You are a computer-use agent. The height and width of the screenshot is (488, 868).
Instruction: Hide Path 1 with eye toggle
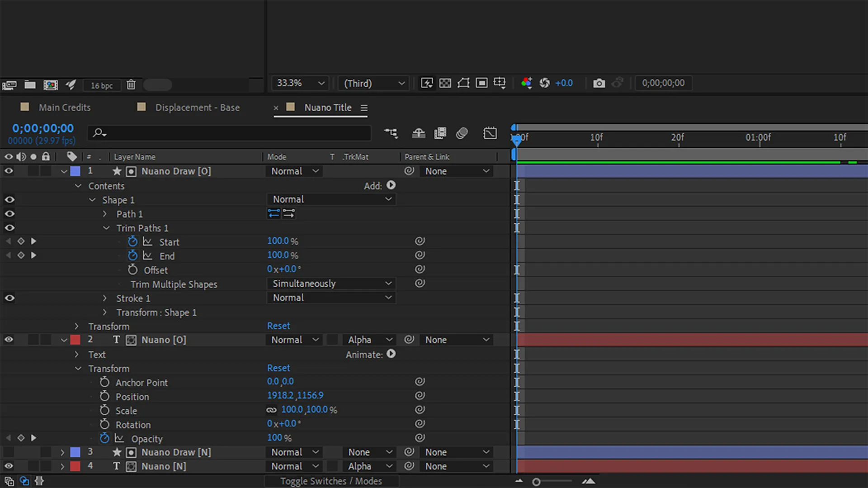(9, 214)
